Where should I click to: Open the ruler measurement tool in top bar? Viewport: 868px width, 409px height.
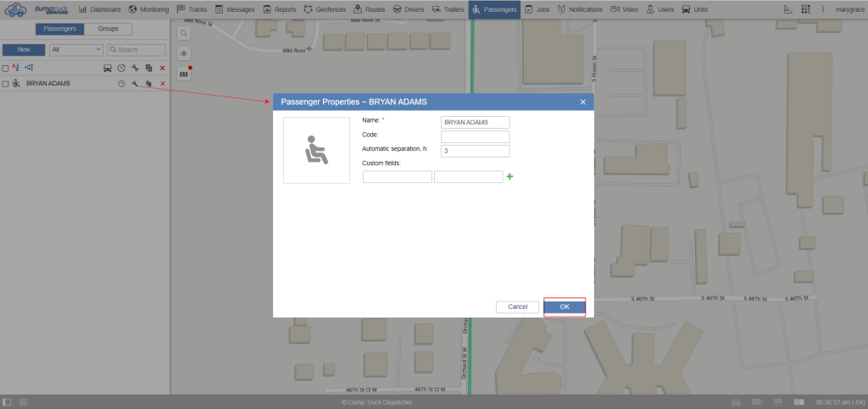788,9
